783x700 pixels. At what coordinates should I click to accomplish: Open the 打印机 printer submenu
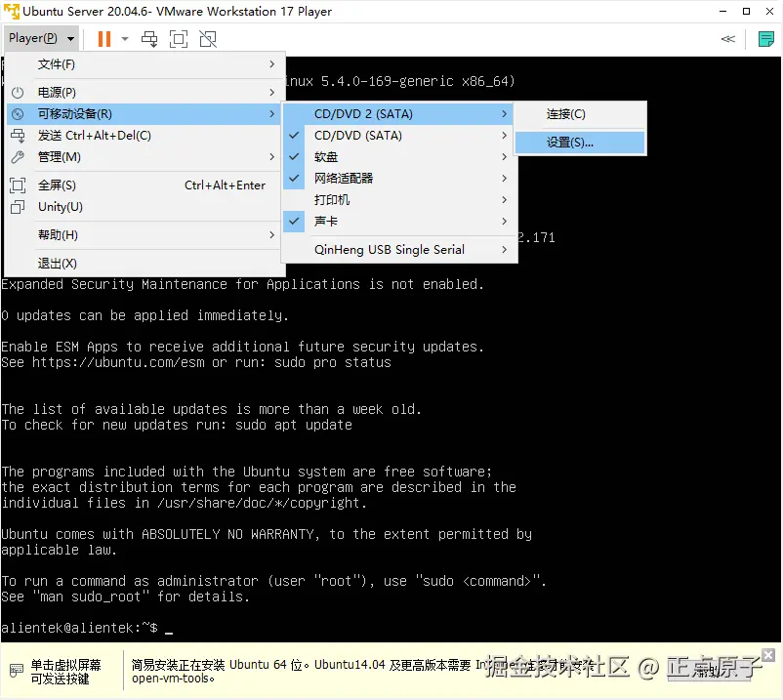point(399,200)
